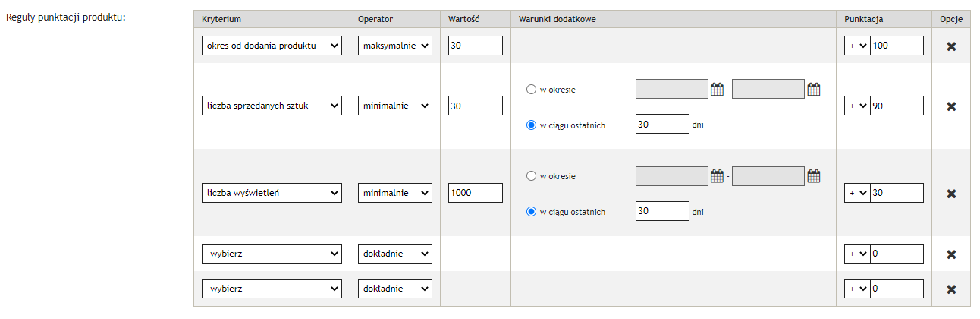Open the sign dropdown beside the 100 score
980x319 pixels.
(x=857, y=46)
